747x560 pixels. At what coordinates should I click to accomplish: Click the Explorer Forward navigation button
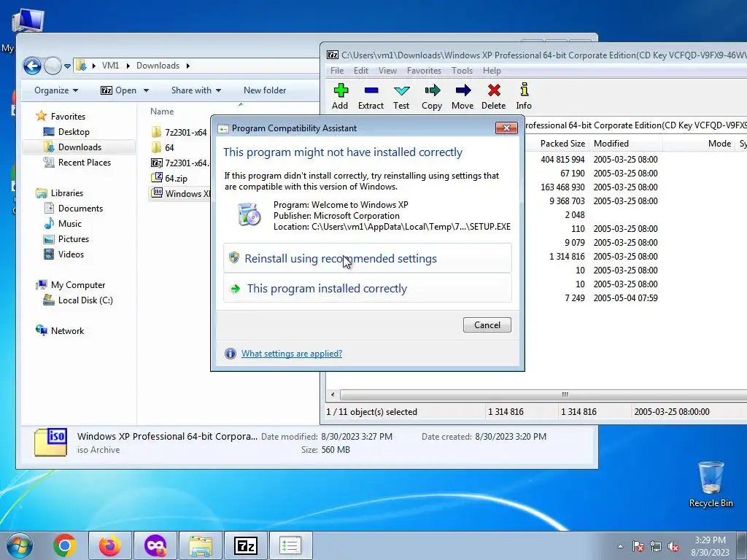pyautogui.click(x=53, y=66)
